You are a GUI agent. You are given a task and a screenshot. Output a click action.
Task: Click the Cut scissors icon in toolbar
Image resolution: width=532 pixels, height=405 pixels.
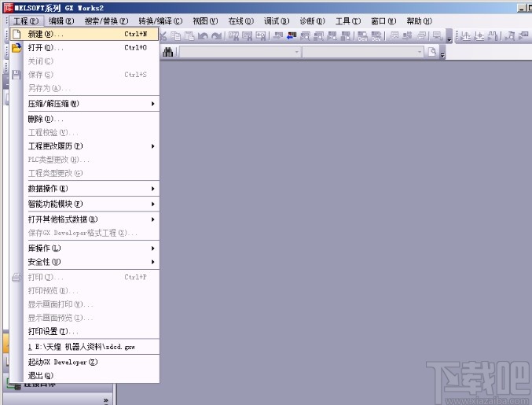[x=163, y=35]
